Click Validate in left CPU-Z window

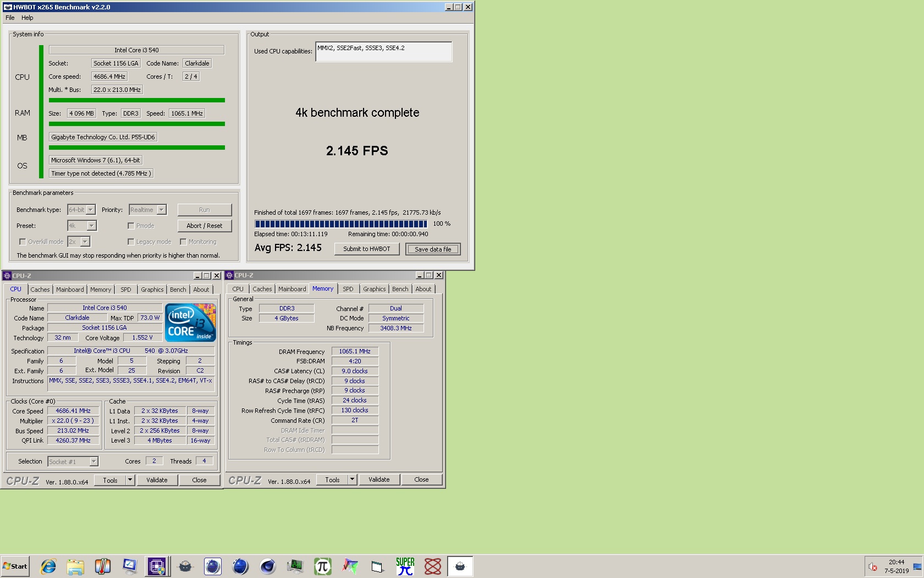[x=157, y=480]
